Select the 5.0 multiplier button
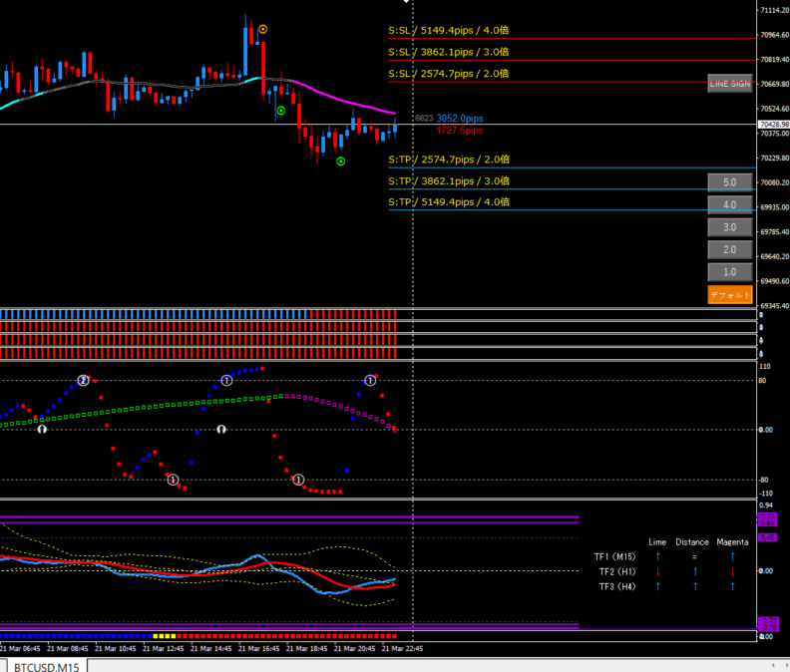 pyautogui.click(x=729, y=182)
